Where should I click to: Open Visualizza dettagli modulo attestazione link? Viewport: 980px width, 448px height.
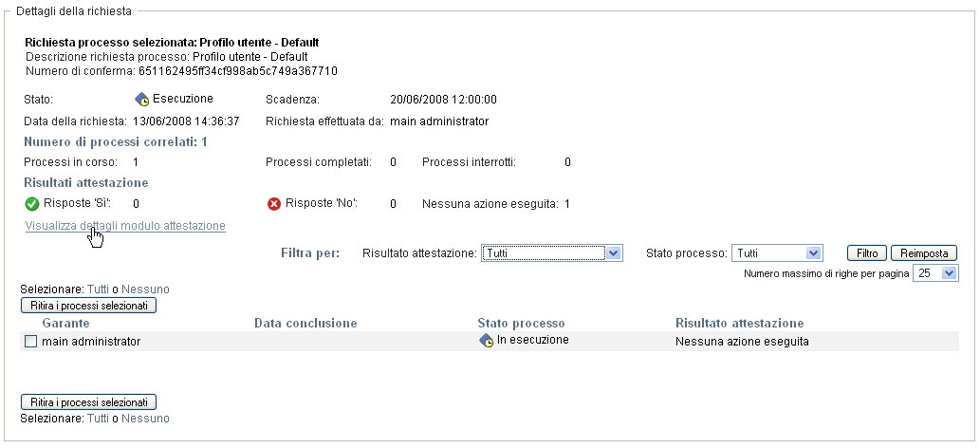[125, 226]
